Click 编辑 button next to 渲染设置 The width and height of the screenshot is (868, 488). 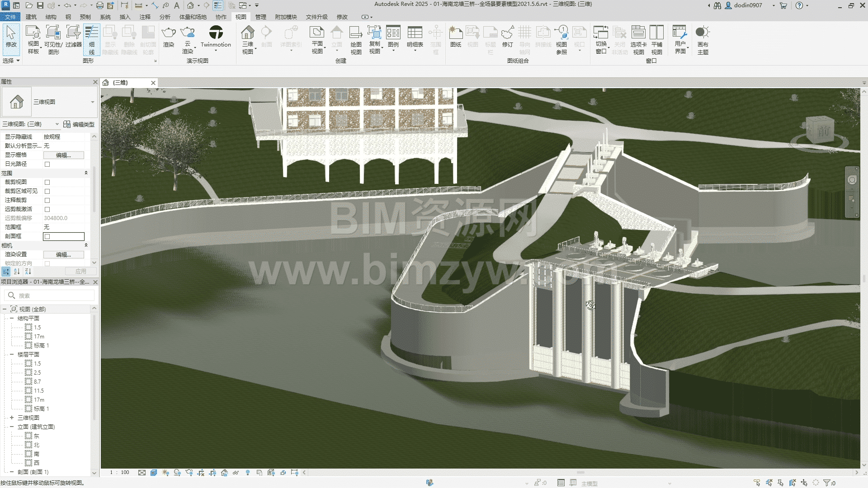coord(63,254)
